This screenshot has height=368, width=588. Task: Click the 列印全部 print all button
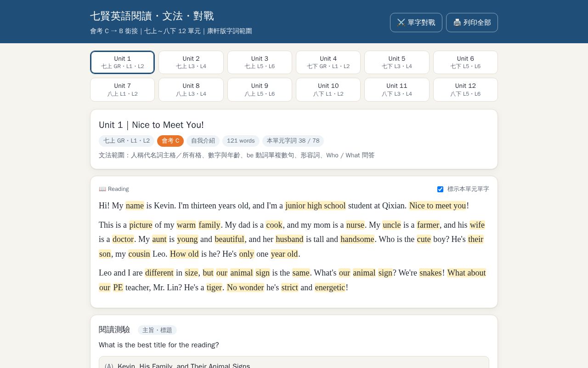472,23
